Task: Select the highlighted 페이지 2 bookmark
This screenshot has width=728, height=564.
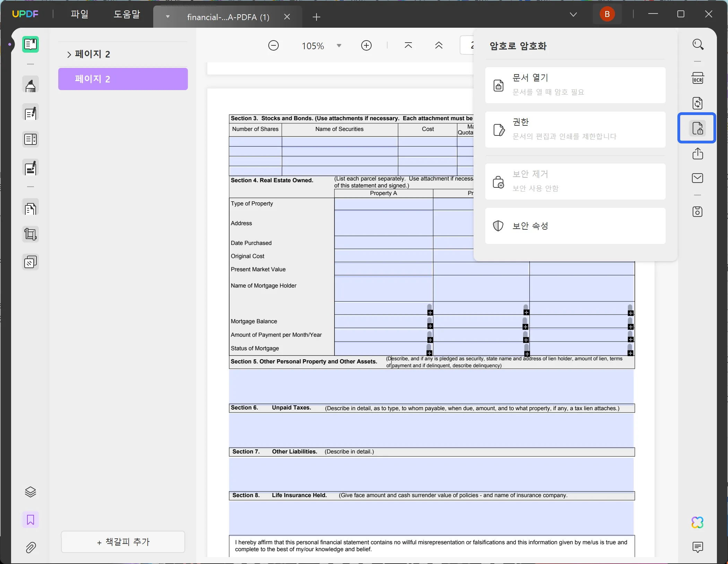Action: click(x=123, y=79)
